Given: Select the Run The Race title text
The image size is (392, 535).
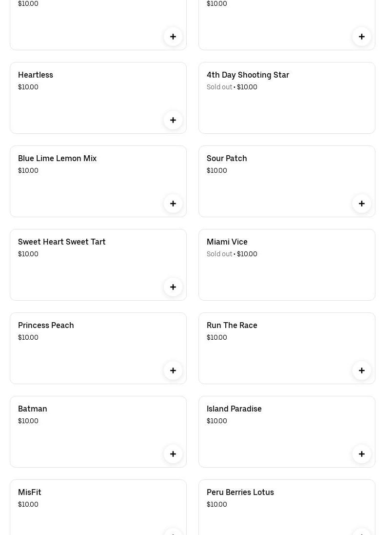Looking at the screenshot, I should click(x=232, y=325).
